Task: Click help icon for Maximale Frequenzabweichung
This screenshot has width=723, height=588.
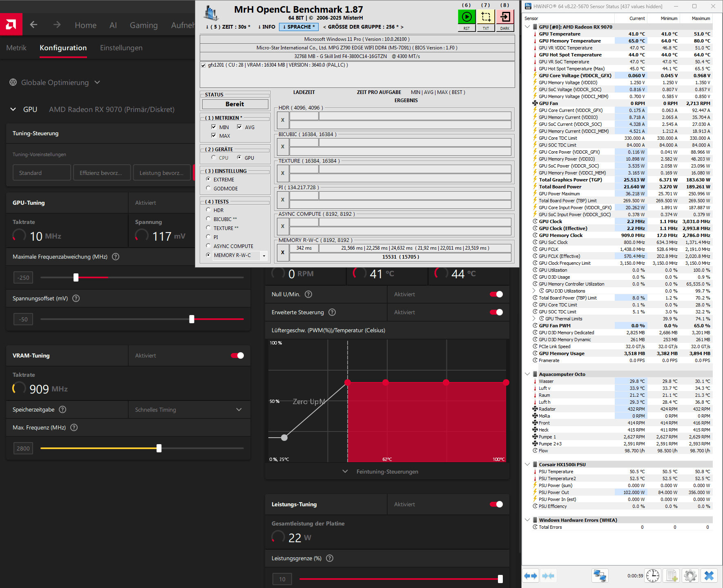Action: coord(116,257)
